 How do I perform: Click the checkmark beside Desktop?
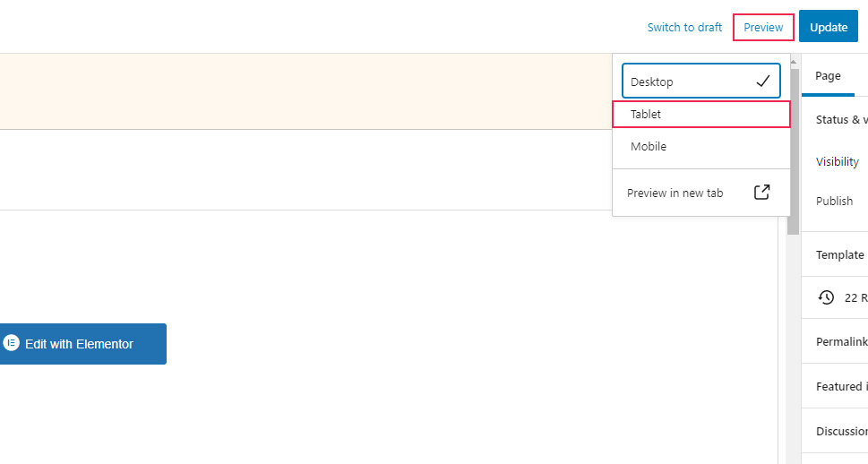762,82
